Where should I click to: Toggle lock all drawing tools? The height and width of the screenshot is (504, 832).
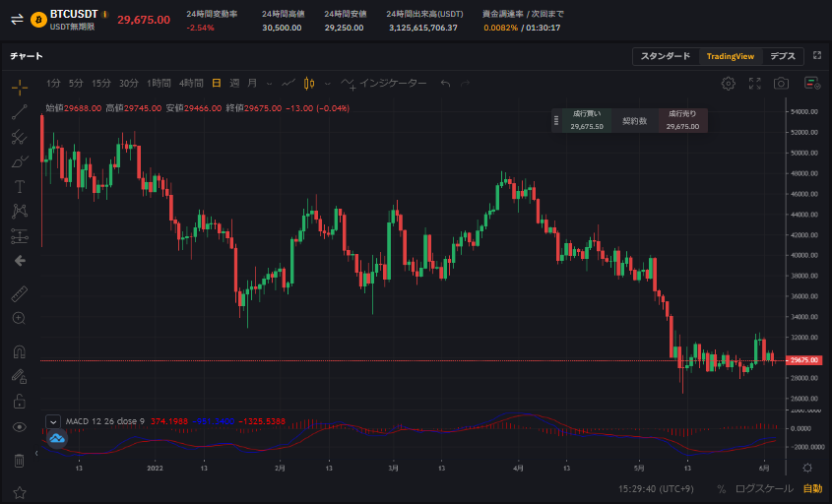[x=19, y=401]
